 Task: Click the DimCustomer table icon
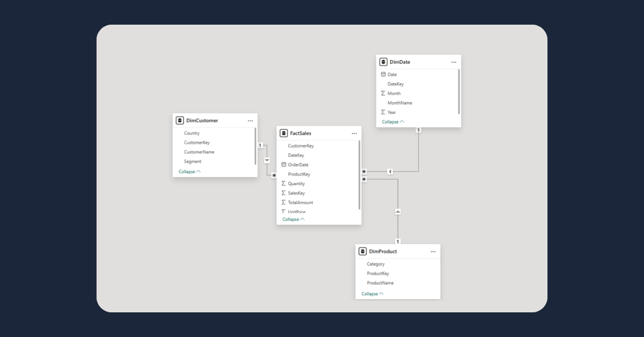(x=180, y=121)
